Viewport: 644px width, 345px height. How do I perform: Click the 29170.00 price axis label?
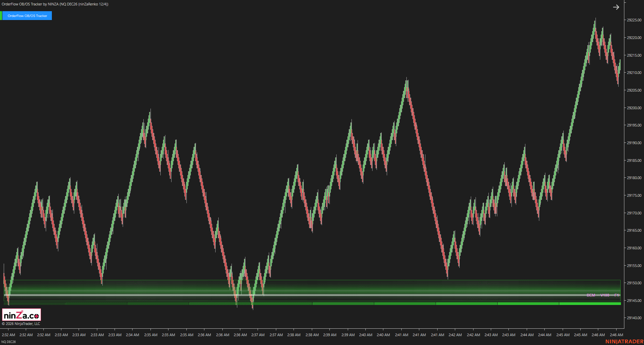[634, 213]
